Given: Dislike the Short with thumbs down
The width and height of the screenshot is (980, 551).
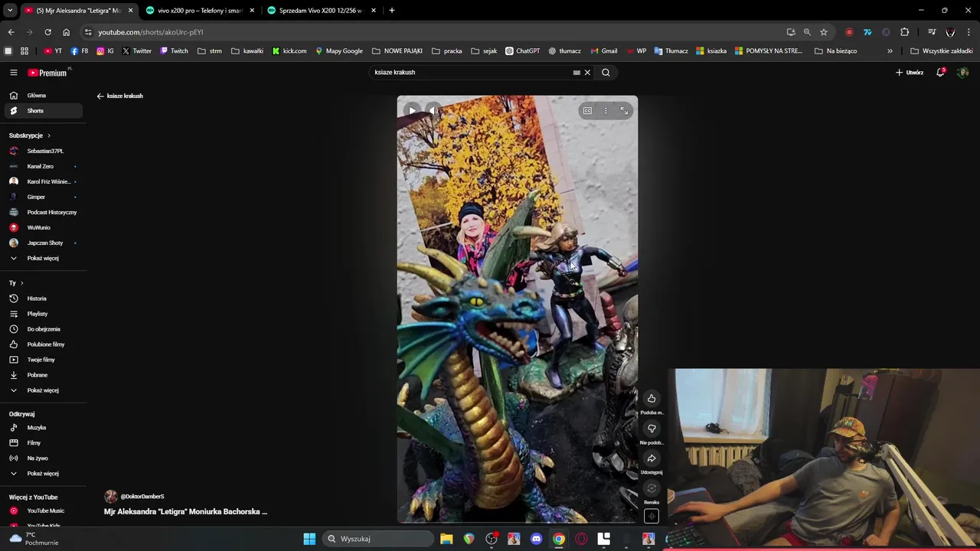Looking at the screenshot, I should (x=652, y=429).
